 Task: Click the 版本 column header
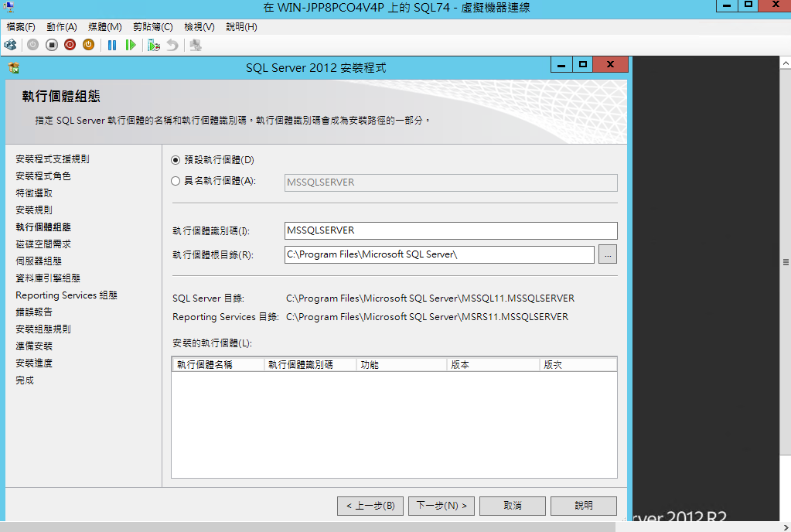[493, 364]
